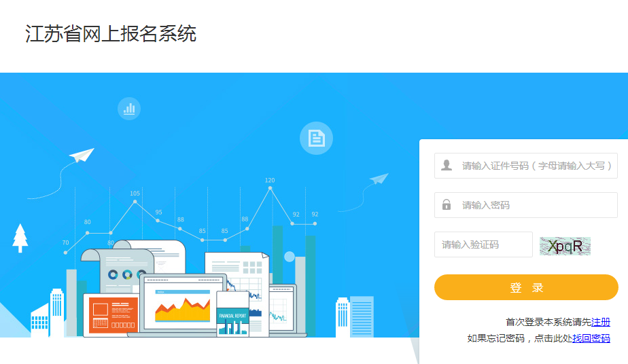Click the 江苏省网上报名系统 page title
Image resolution: width=628 pixels, height=364 pixels.
click(x=111, y=33)
